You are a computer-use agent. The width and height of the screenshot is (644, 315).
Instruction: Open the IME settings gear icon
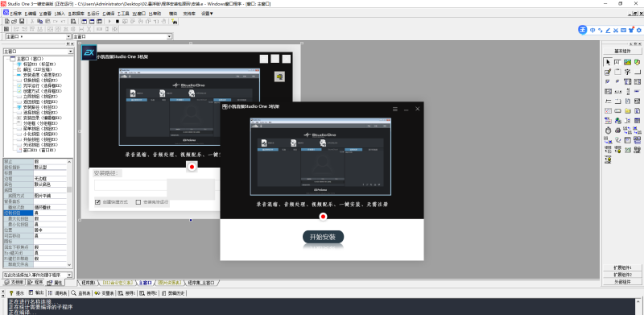click(638, 30)
